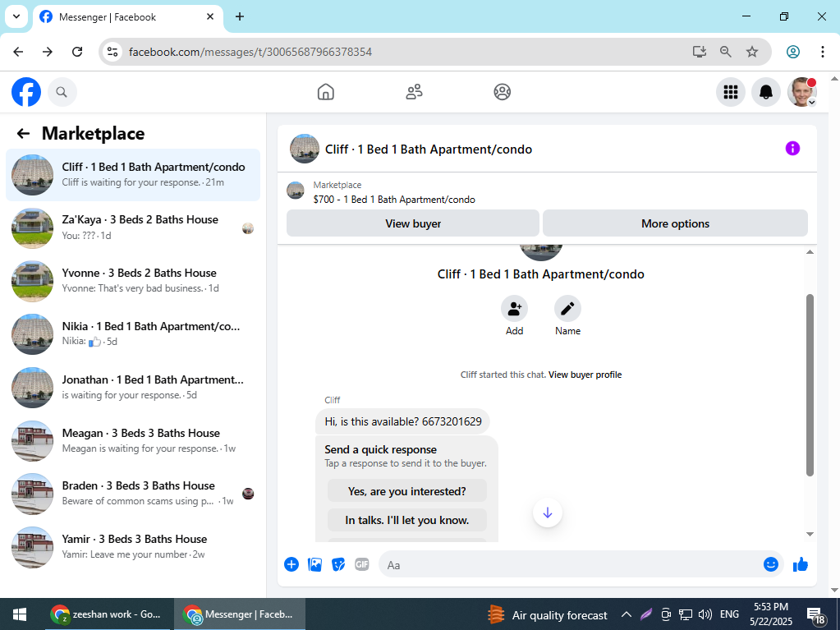
Task: Open the Groups icon in top navigation
Action: click(x=502, y=92)
